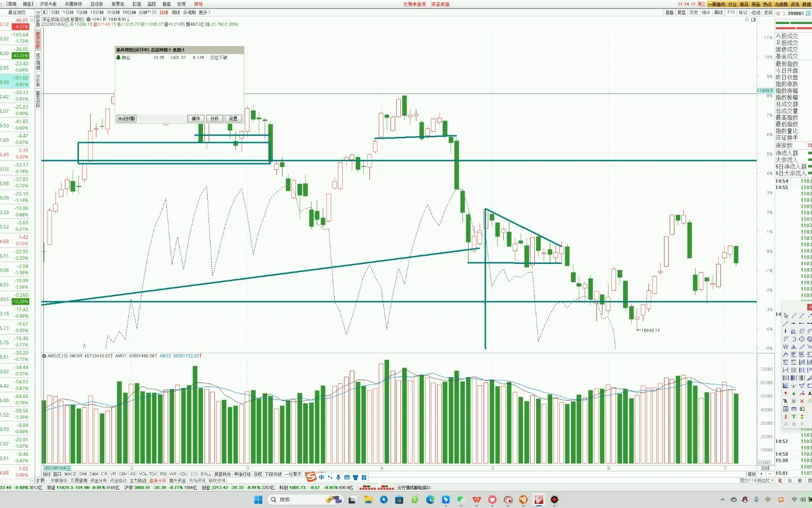Switch to 5分钟 period
Image resolution: width=812 pixels, height=508 pixels.
(82, 12)
